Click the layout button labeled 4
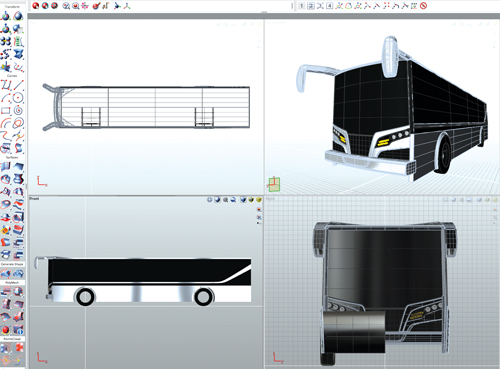Screen dimensions: 500x369 click(x=329, y=6)
